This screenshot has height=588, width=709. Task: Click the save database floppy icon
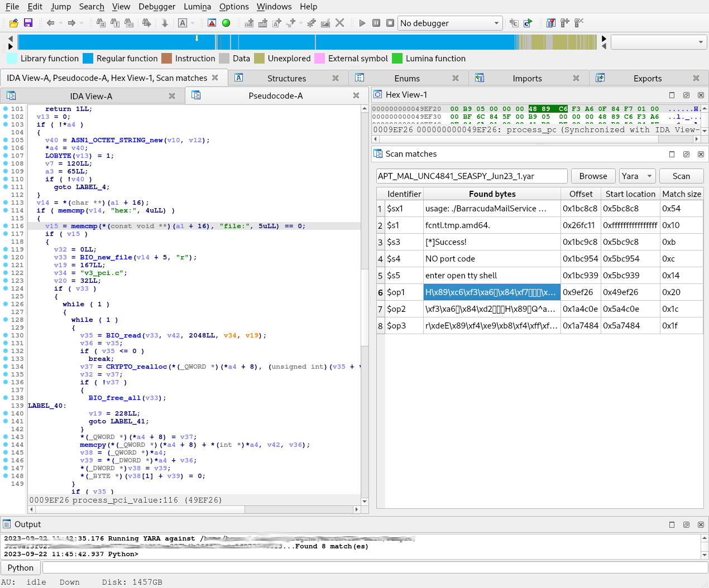click(28, 23)
